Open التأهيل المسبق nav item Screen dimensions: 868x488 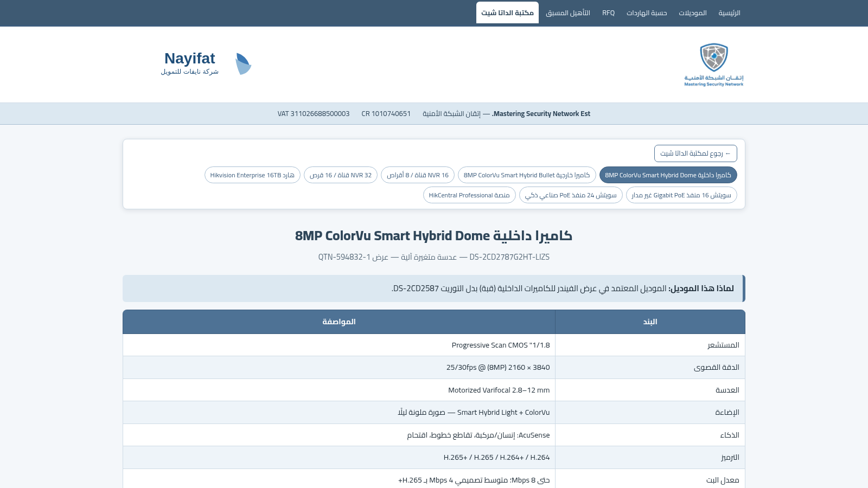568,13
